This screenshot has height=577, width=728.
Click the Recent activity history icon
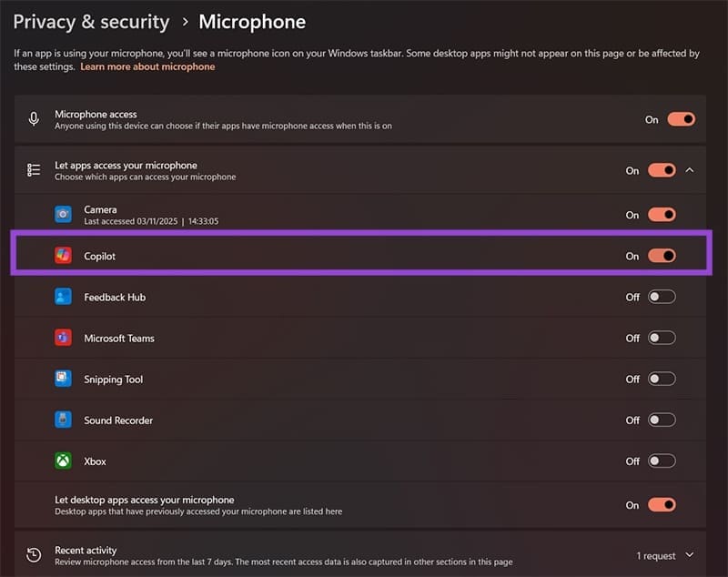[x=34, y=555]
